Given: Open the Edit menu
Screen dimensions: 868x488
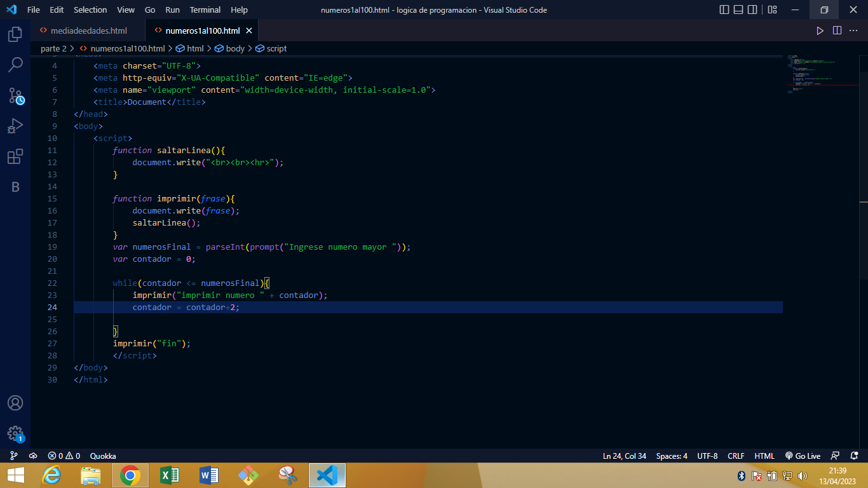Looking at the screenshot, I should 57,10.
